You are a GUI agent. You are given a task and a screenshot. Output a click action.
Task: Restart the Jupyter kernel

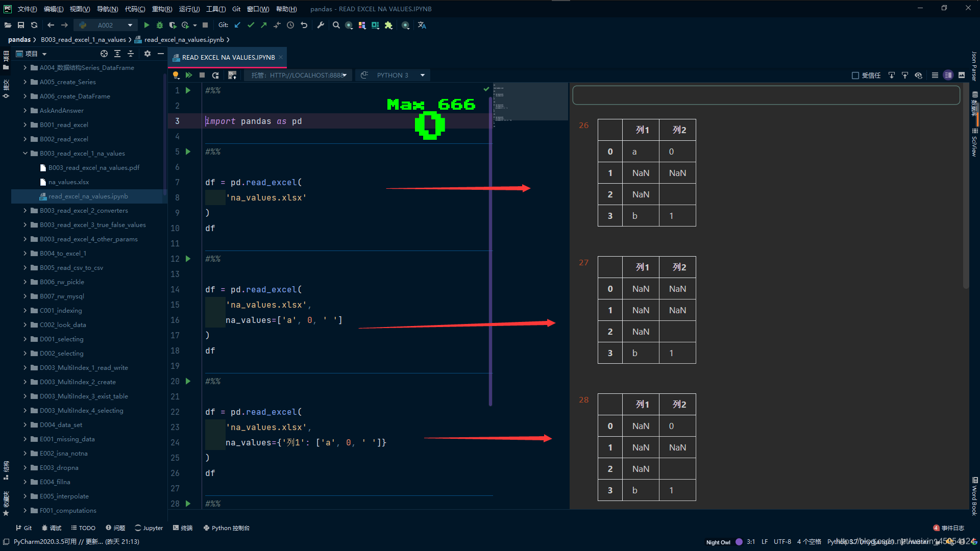215,75
